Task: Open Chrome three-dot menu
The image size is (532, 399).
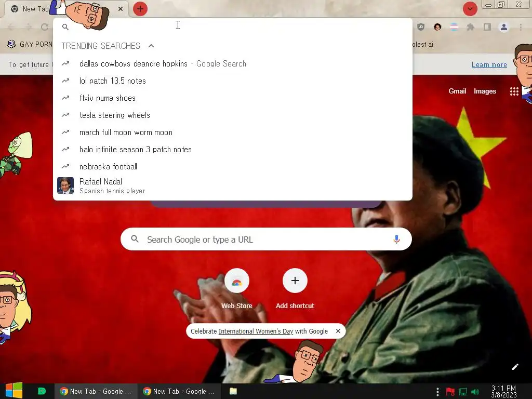Action: pyautogui.click(x=521, y=27)
